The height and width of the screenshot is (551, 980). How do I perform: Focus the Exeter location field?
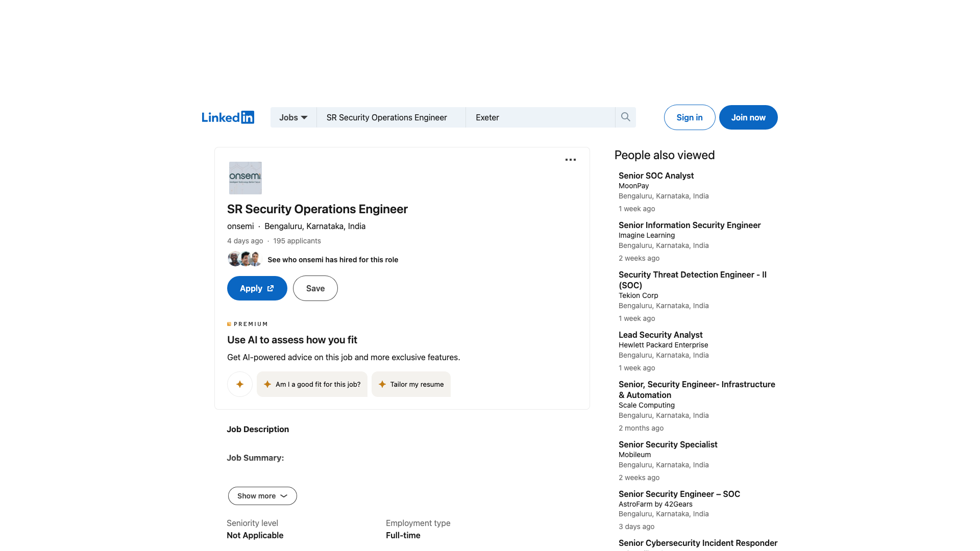[x=541, y=117]
